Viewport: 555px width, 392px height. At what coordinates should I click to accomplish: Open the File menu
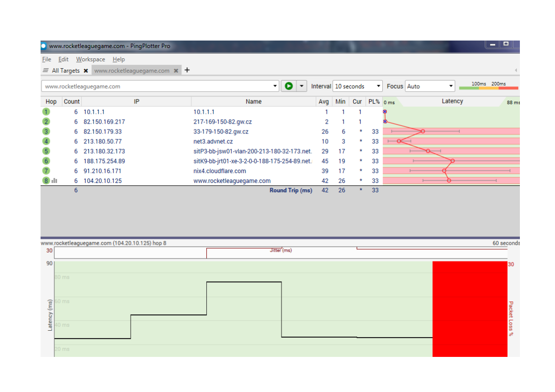[x=46, y=59]
